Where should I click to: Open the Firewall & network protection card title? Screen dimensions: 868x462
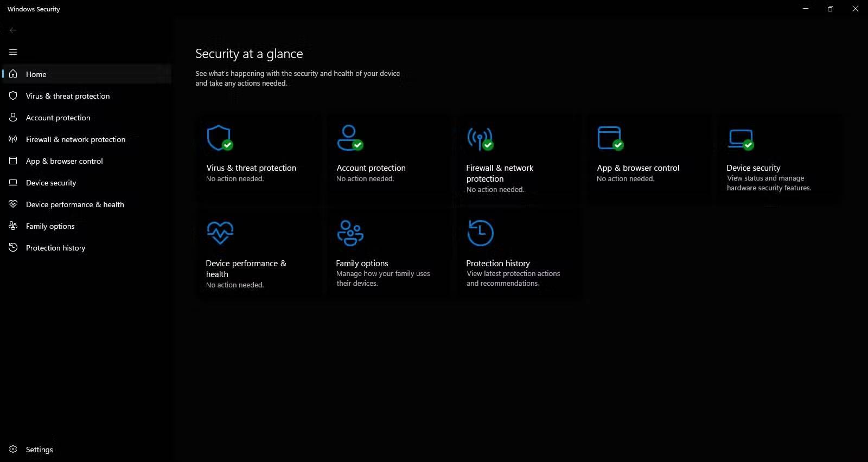click(x=500, y=174)
